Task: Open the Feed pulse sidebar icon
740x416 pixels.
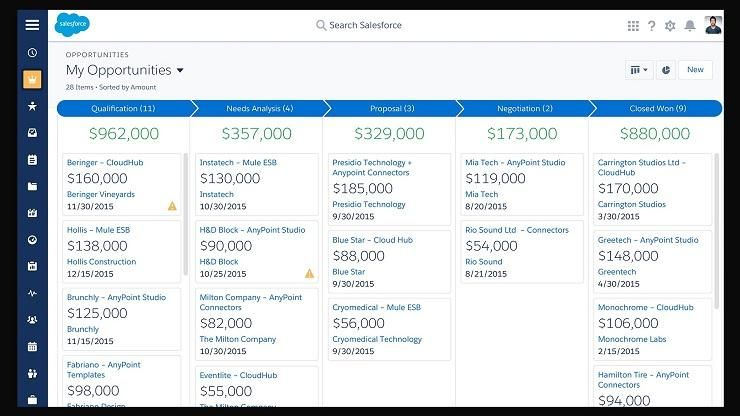Action: tap(32, 293)
